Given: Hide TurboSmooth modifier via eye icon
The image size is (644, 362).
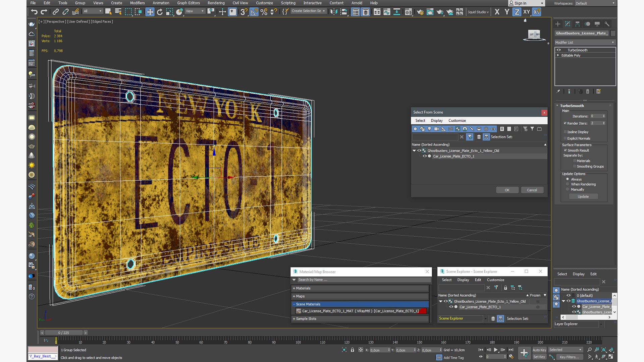Looking at the screenshot, I should click(559, 50).
